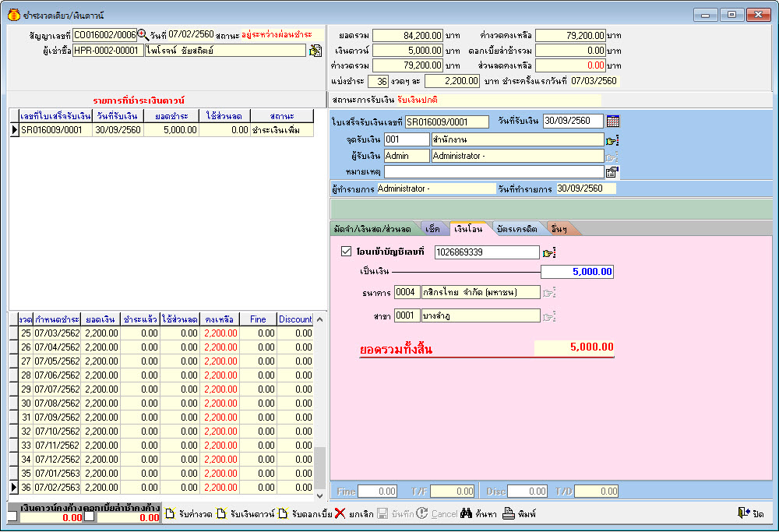The width and height of the screenshot is (779, 532).
Task: Click the buyer code field HPR-0002-00001
Action: pyautogui.click(x=108, y=50)
